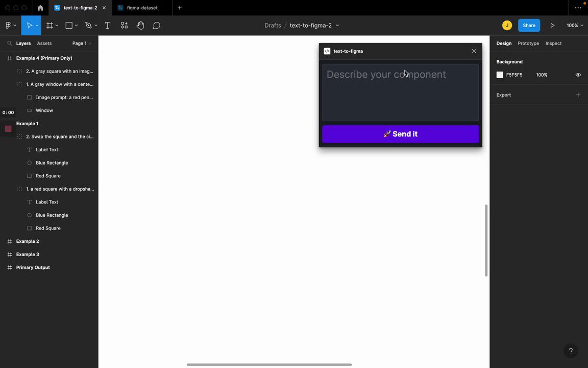Click the background hex value F5F5F5
Viewport: 588px width, 368px height.
(x=514, y=75)
